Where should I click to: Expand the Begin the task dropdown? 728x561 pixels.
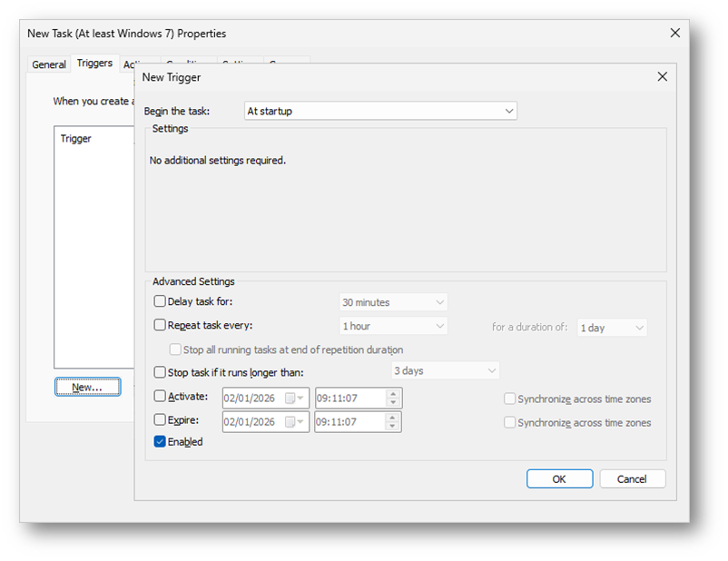[380, 111]
